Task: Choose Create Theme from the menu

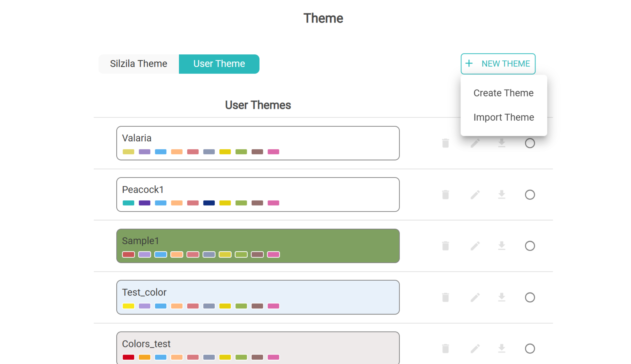Action: pos(503,93)
